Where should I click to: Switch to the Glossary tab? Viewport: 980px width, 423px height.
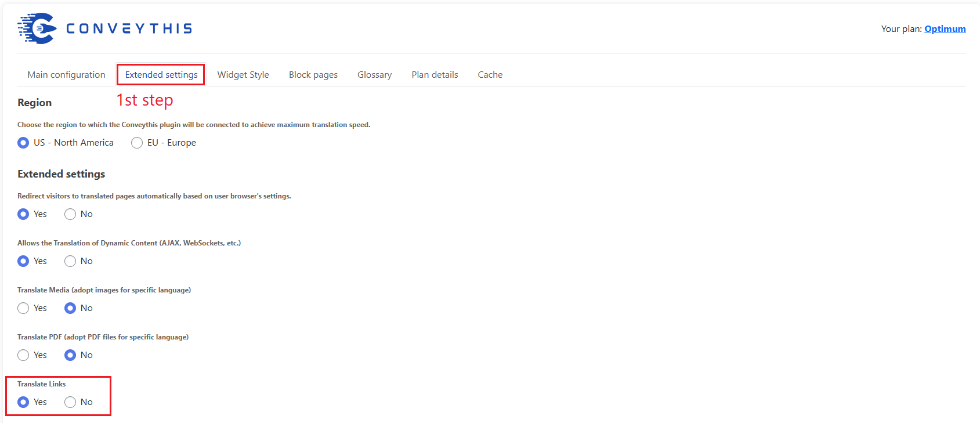coord(374,75)
